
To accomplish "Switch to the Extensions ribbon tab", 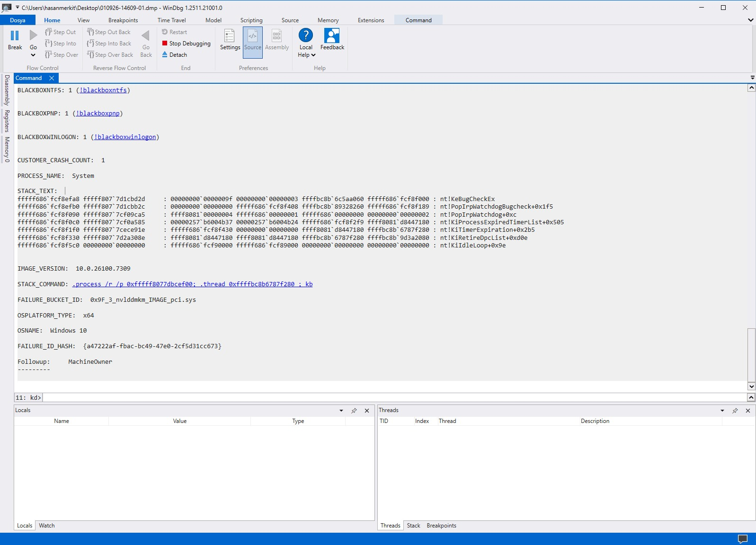I will (371, 20).
